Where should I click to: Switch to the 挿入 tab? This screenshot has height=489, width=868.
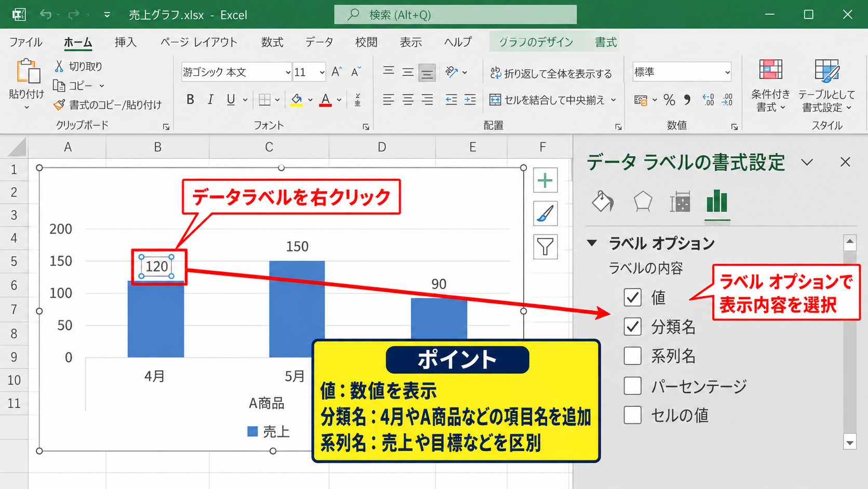[126, 42]
